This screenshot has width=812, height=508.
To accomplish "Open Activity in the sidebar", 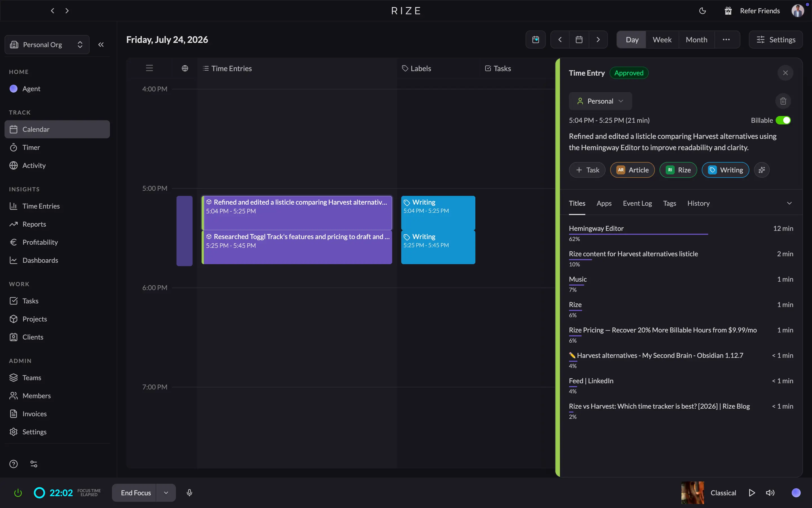I will (57, 166).
